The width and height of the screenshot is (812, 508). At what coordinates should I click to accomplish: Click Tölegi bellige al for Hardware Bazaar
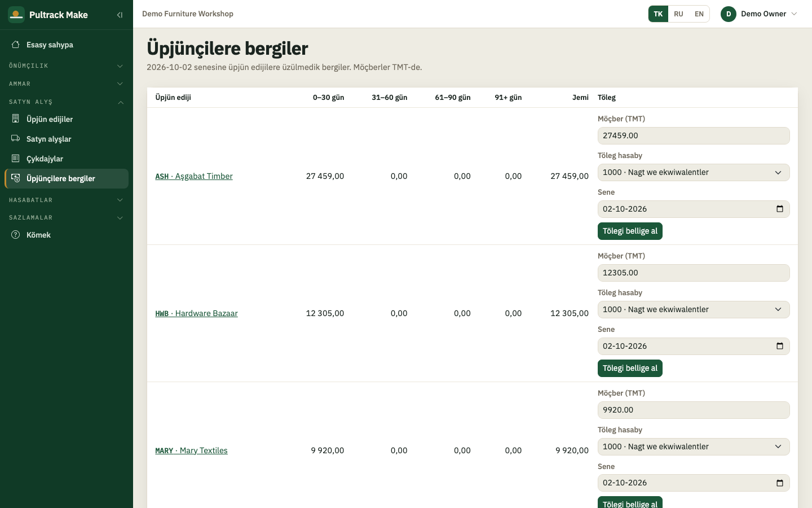coord(630,368)
